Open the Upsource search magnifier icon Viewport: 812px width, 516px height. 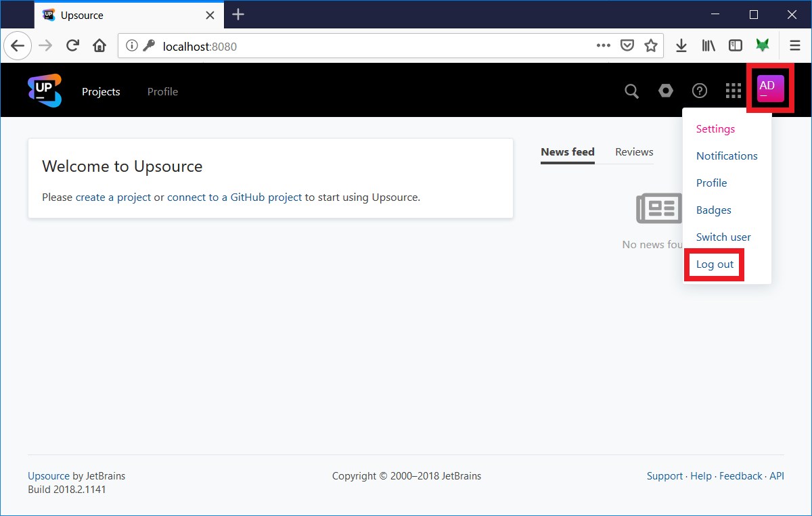pos(631,91)
